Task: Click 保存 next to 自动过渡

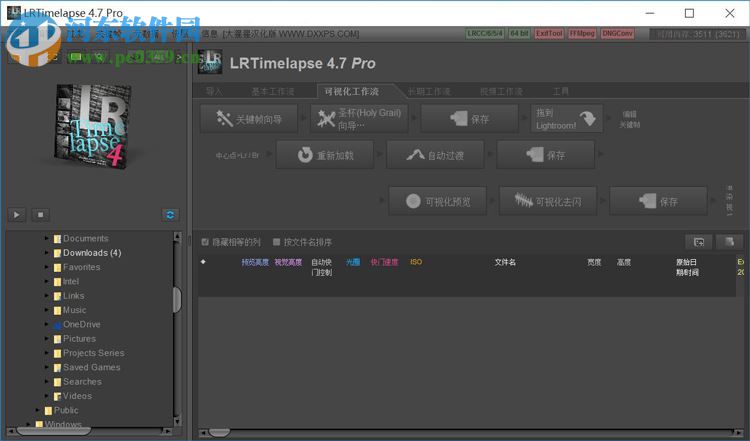Action: pos(545,155)
